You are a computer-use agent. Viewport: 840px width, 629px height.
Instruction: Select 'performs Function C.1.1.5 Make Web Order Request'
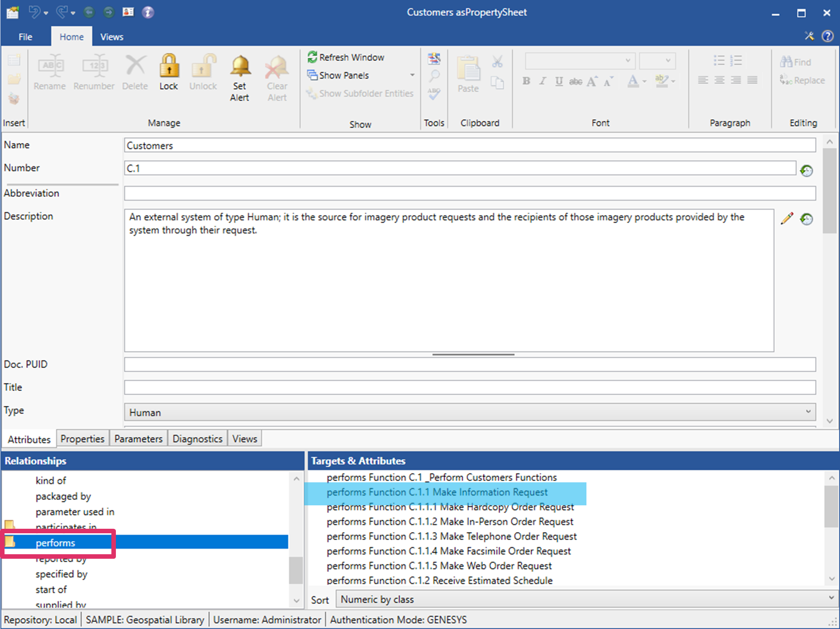[x=439, y=566]
